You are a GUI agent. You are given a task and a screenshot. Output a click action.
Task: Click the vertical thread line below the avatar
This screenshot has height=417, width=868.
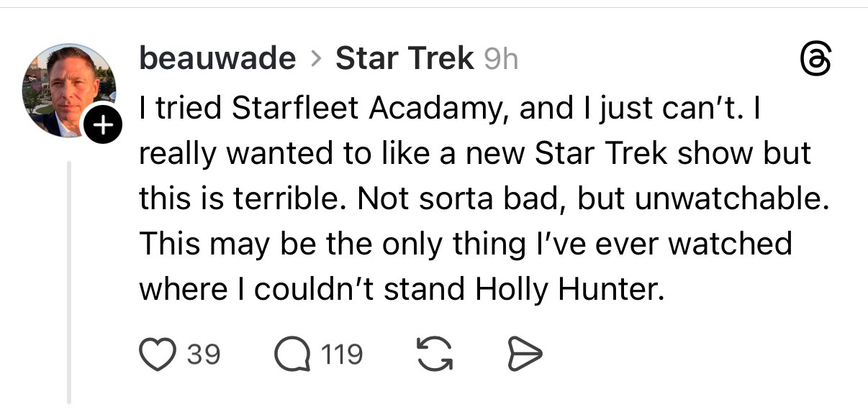(69, 288)
